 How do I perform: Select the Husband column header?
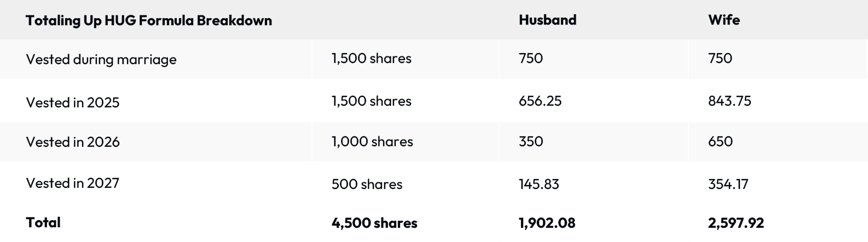click(547, 20)
